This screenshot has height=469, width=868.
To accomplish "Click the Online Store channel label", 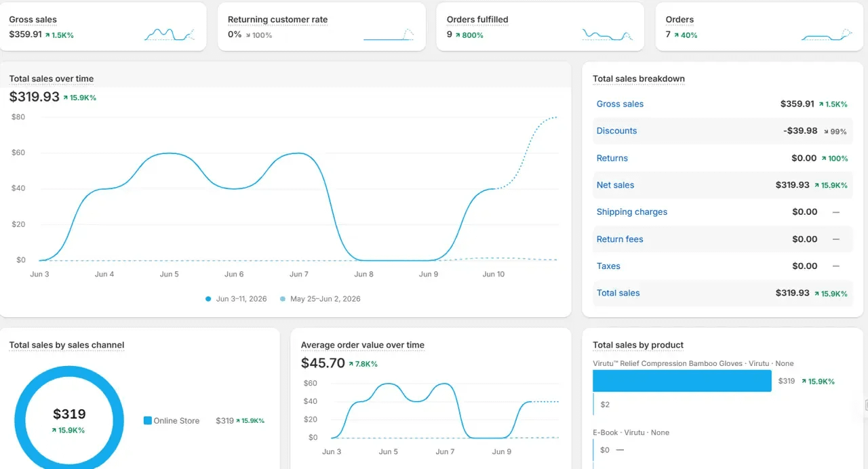I will tap(176, 421).
